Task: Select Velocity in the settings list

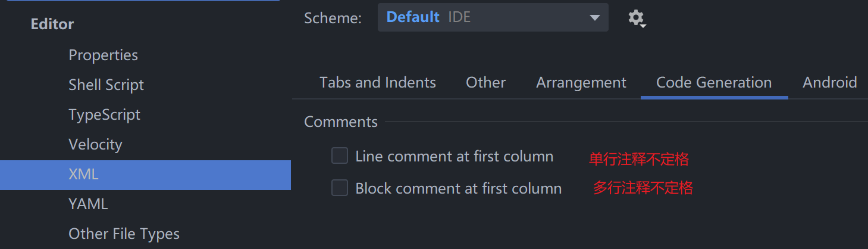Action: coord(95,144)
